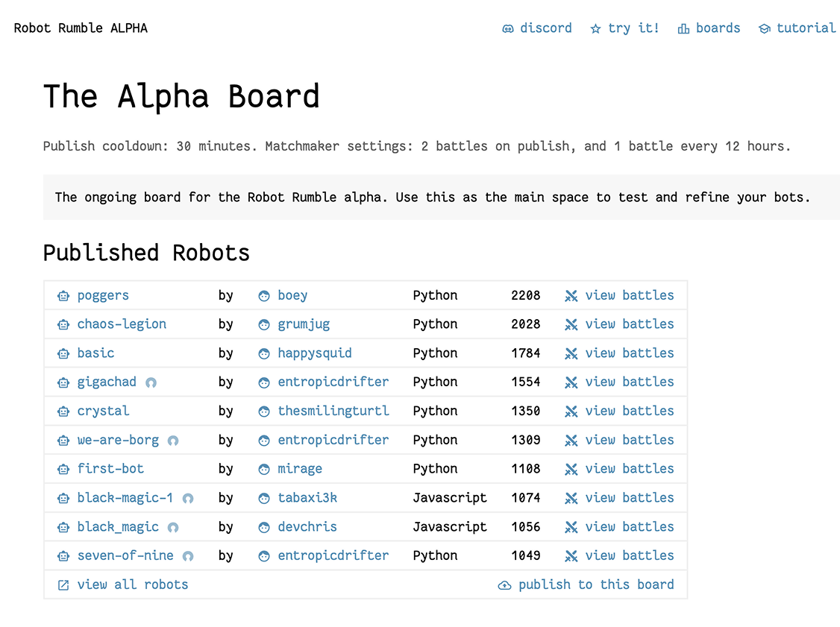
Task: Open the tutorial navigation item
Action: tap(806, 28)
